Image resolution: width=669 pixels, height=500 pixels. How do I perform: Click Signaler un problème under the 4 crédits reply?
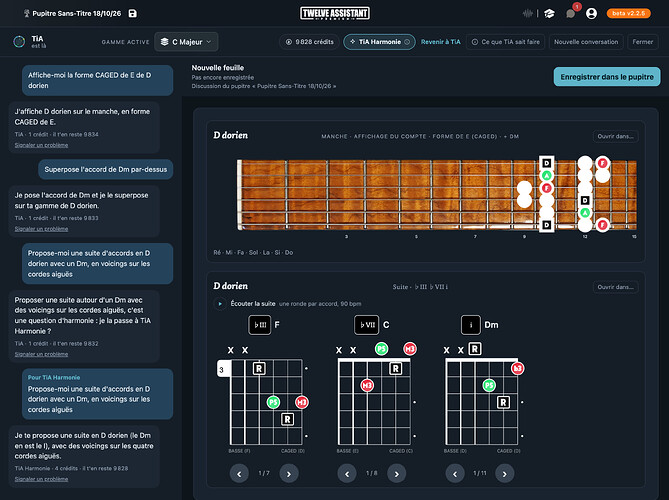coord(41,479)
